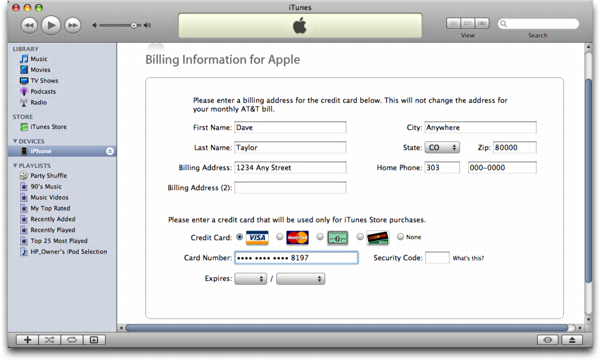
Task: Select the American Express radio button
Action: pos(320,237)
